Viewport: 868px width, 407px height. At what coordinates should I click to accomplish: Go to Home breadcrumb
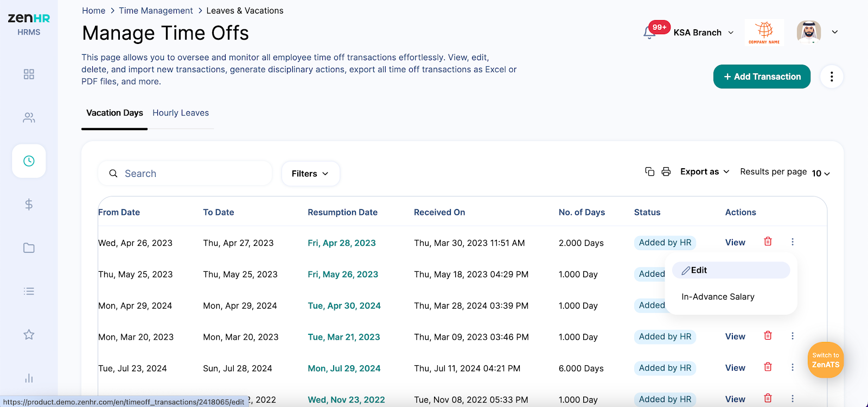pos(94,11)
